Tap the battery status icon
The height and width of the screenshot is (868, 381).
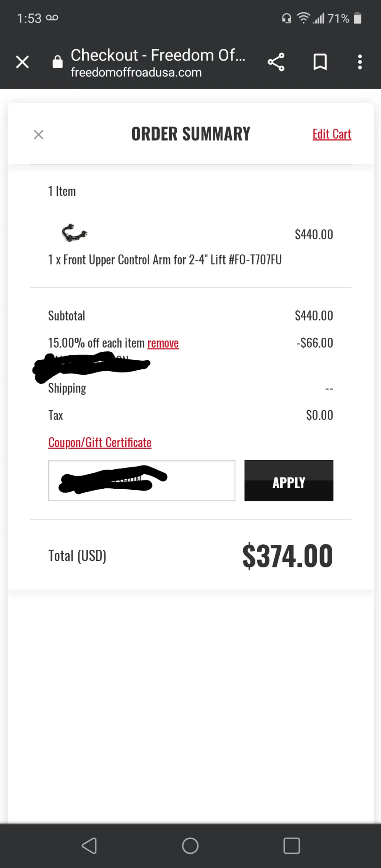(357, 18)
